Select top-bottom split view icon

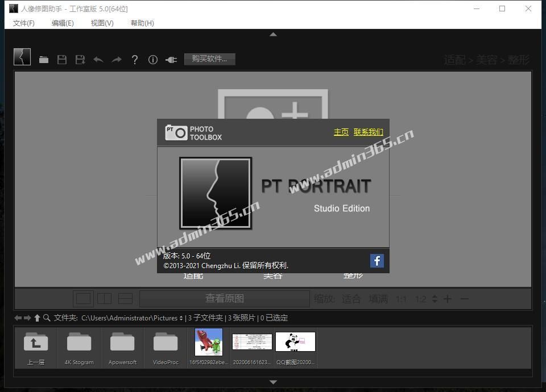click(x=125, y=298)
